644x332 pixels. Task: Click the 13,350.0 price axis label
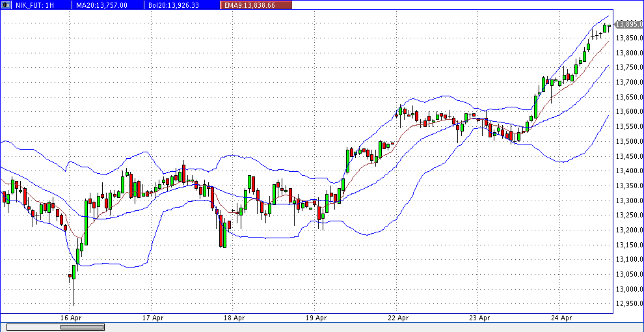[630, 186]
